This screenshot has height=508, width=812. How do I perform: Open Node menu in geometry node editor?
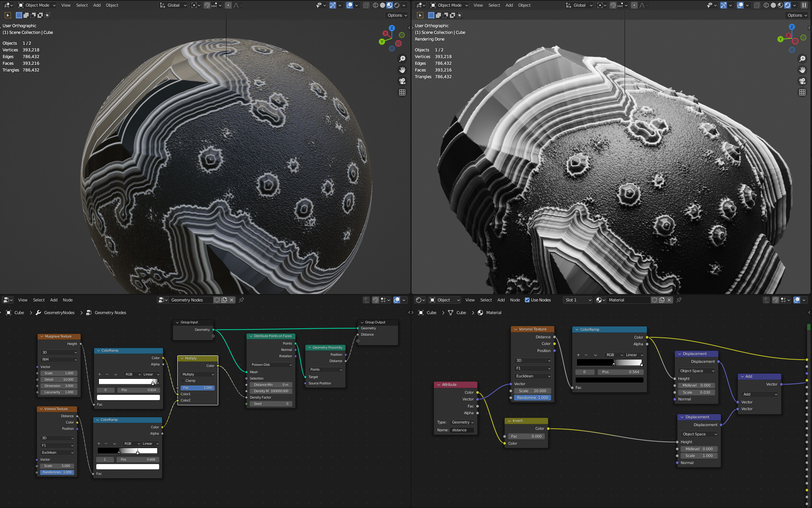pyautogui.click(x=68, y=300)
